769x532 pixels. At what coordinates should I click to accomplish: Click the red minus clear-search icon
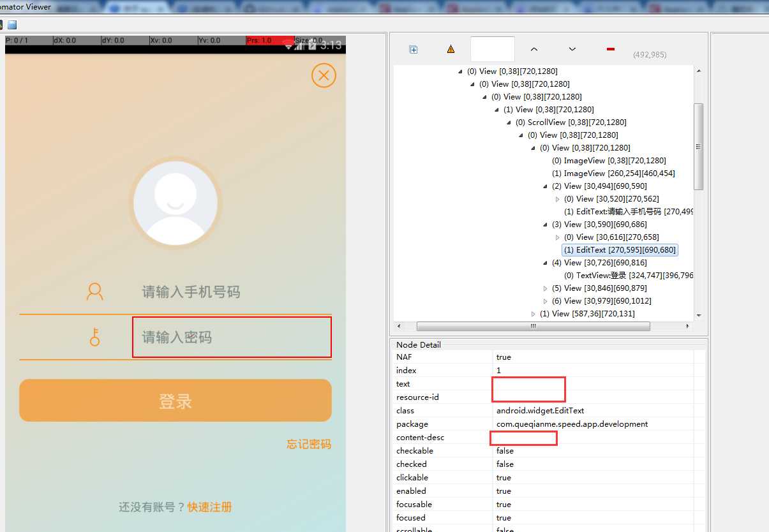[x=611, y=49]
